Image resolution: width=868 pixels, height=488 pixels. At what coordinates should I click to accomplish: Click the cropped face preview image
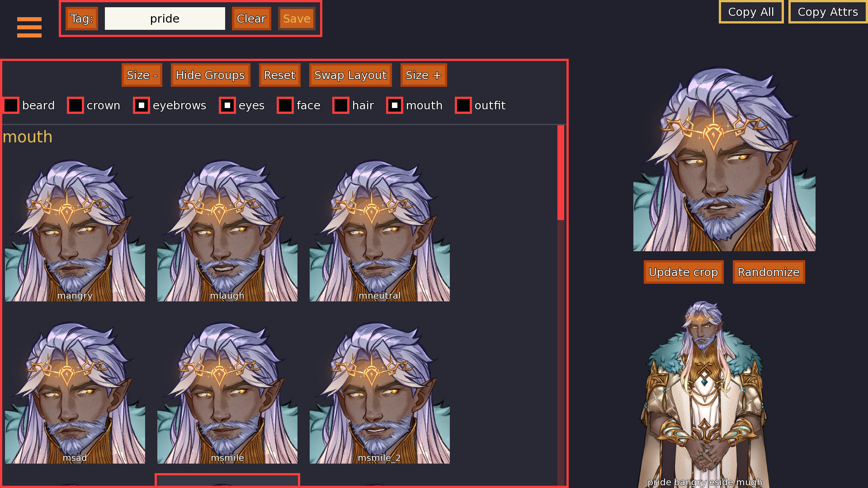[724, 159]
